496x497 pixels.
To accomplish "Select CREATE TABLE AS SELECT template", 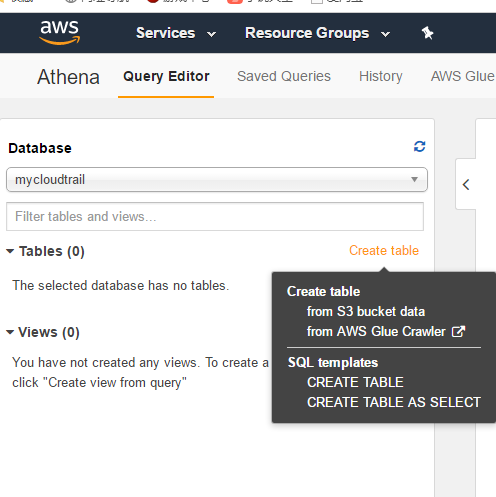I will (x=394, y=402).
